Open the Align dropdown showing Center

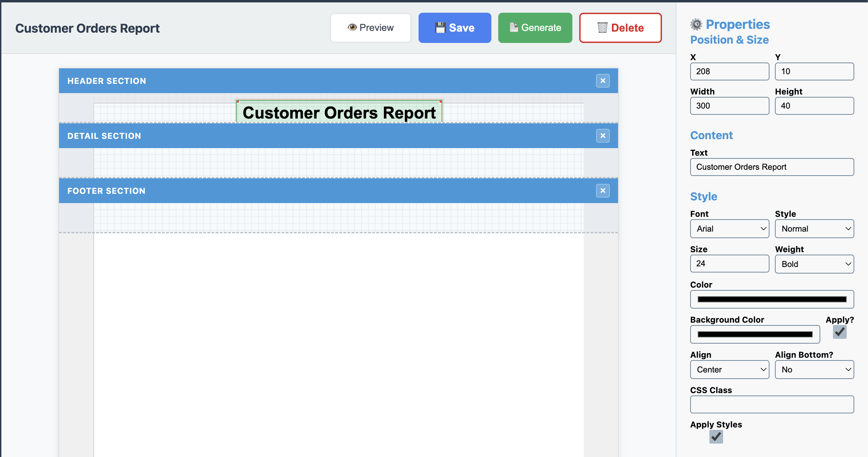coord(729,370)
